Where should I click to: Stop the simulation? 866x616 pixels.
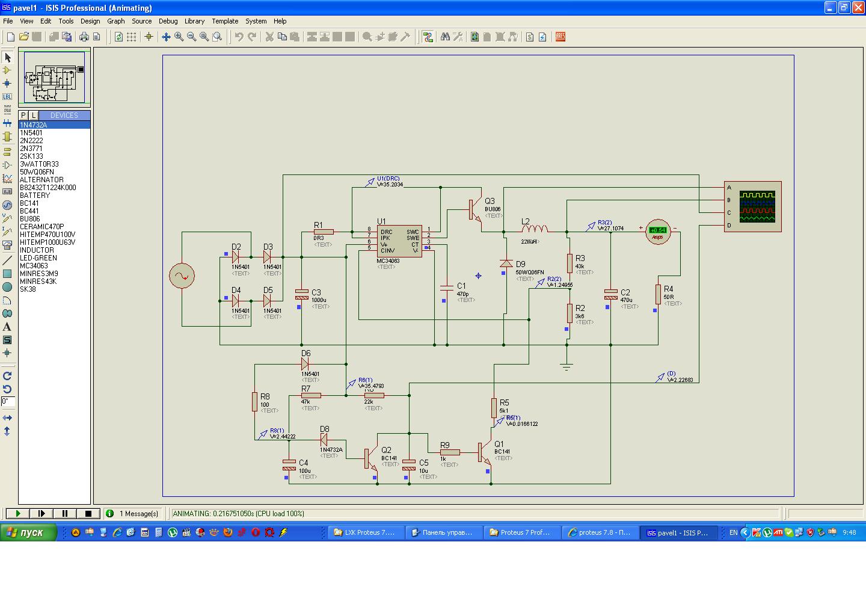tap(88, 514)
